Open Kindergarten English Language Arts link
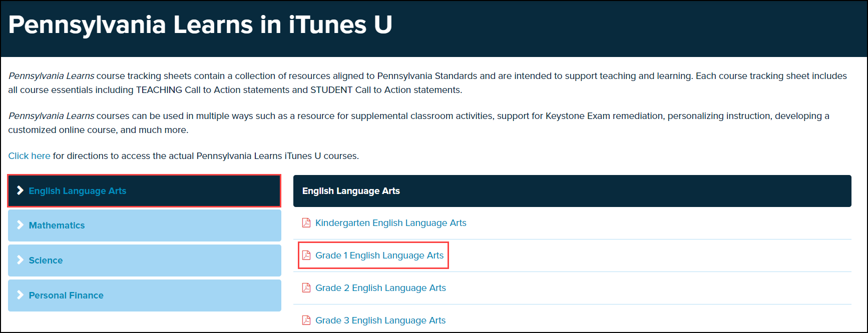This screenshot has width=868, height=333. [x=390, y=223]
